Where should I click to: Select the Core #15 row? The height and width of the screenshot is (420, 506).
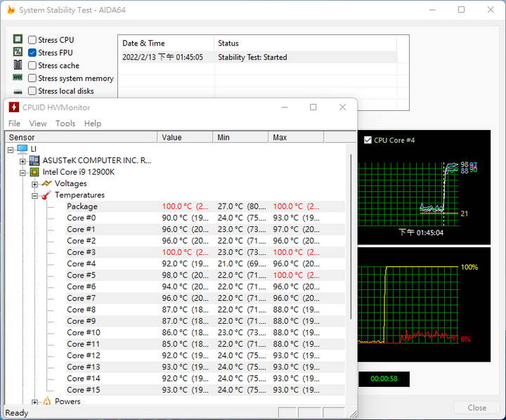(x=205, y=390)
